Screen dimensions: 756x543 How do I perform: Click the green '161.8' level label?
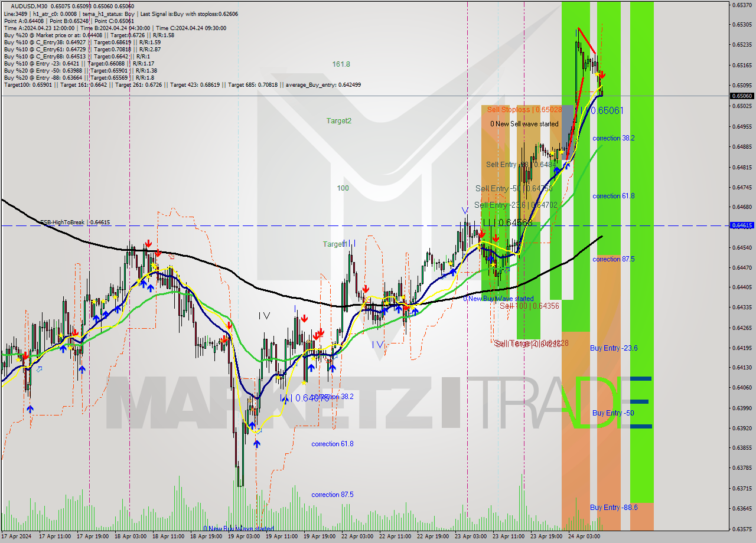coord(341,64)
